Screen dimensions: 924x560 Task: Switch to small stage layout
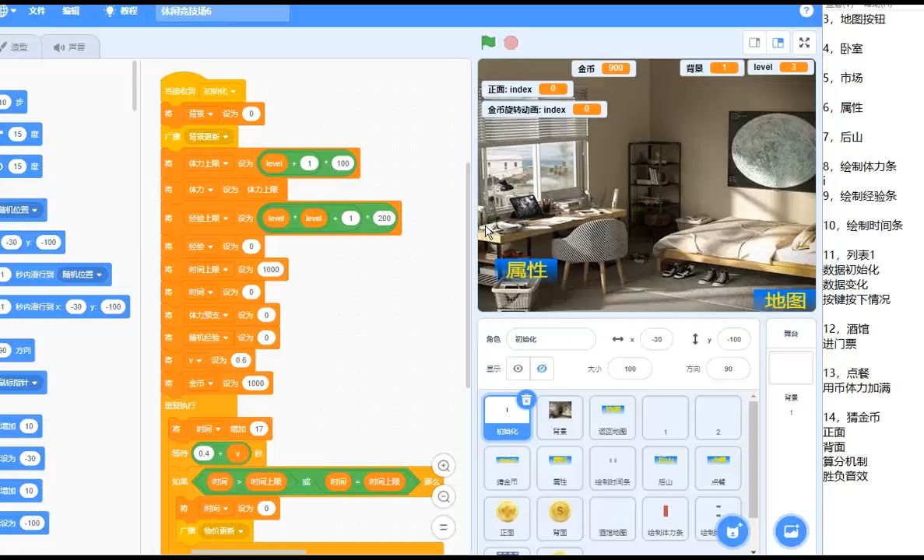click(754, 43)
